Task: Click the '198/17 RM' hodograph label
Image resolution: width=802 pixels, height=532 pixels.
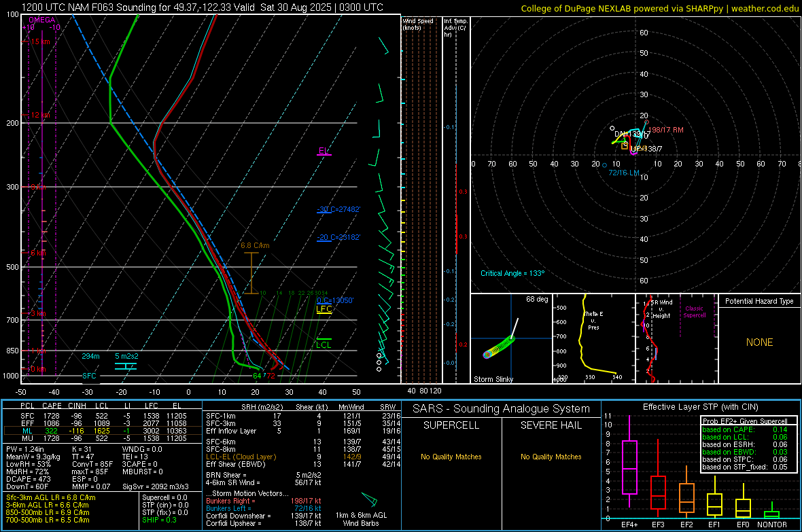Action: click(666, 130)
